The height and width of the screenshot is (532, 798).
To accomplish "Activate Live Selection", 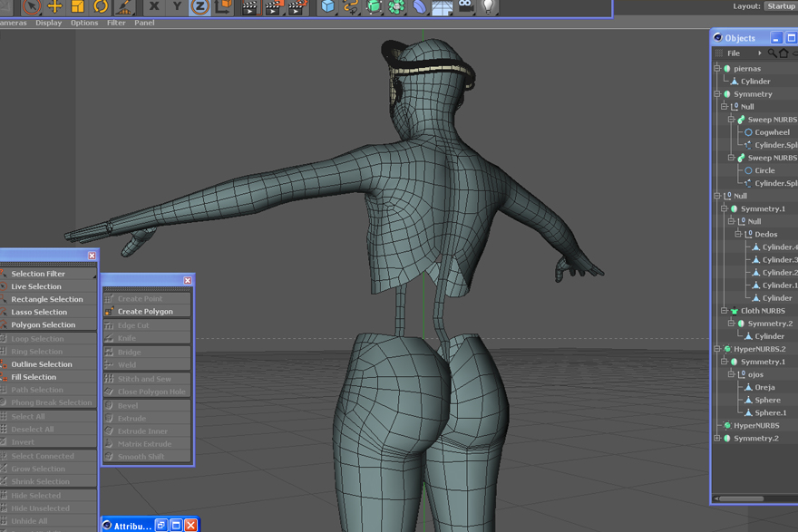I will [36, 286].
